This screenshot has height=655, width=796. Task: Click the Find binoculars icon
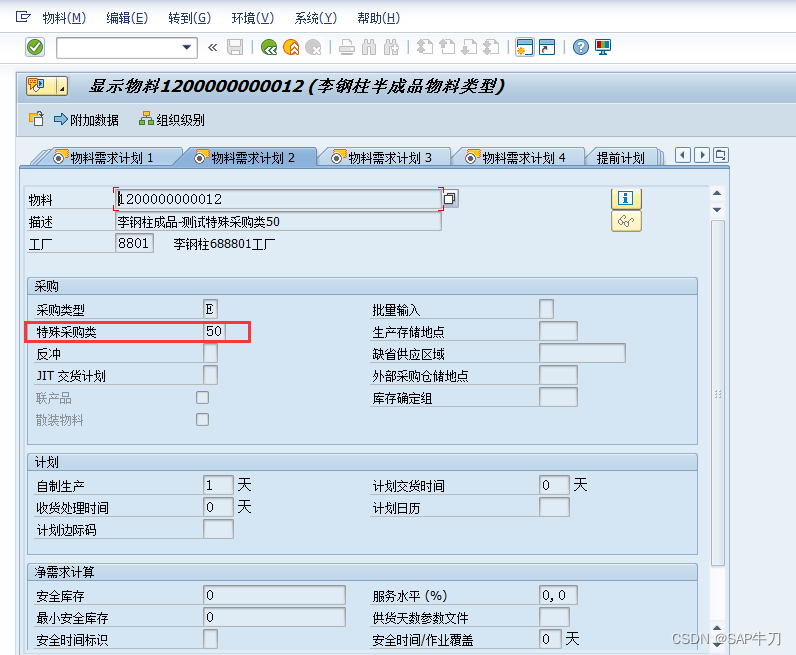pos(369,48)
